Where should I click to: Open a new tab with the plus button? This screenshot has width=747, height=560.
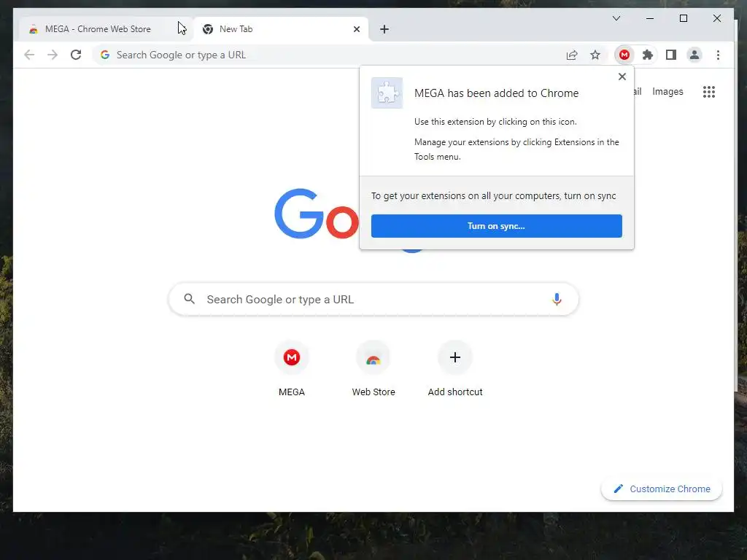[x=384, y=29]
